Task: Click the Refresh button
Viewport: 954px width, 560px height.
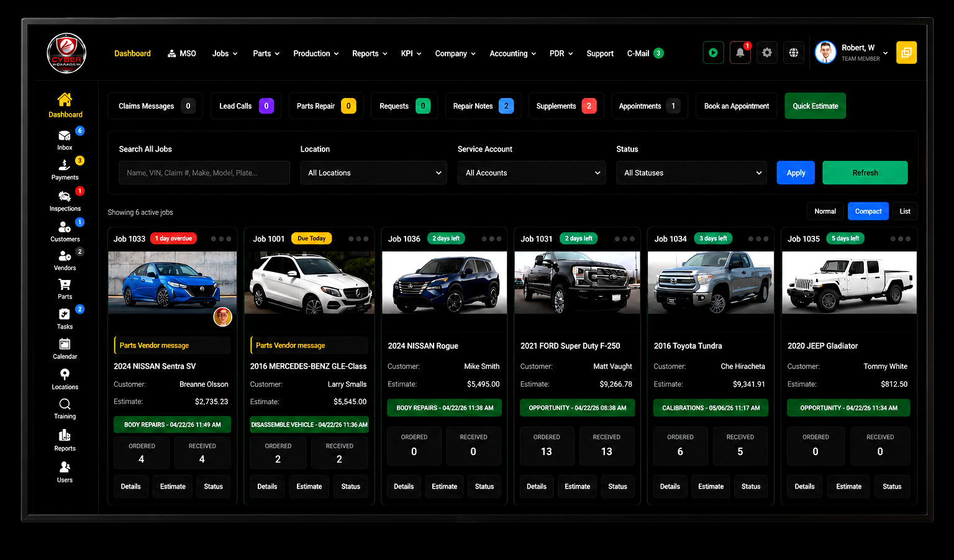Action: 865,173
